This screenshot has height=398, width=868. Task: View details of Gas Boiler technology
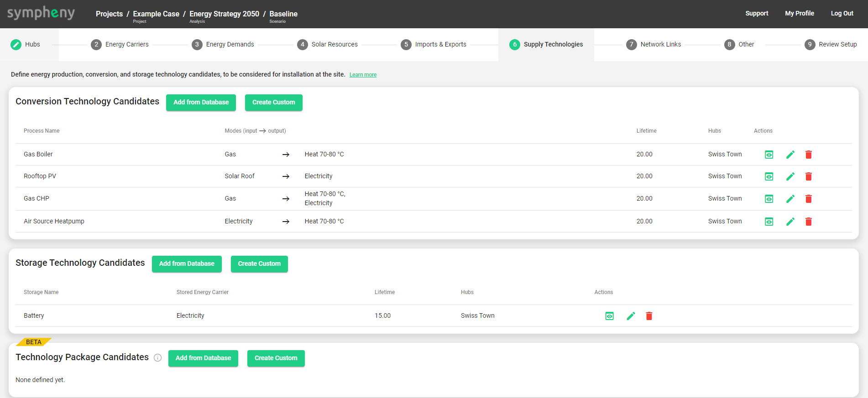point(769,155)
